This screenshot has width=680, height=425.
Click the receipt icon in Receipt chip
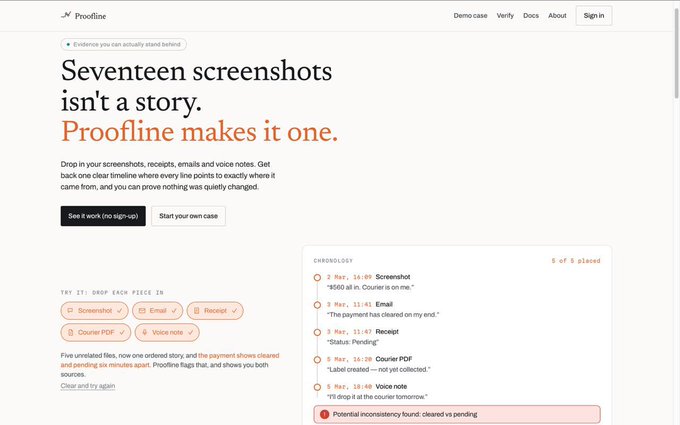click(196, 311)
